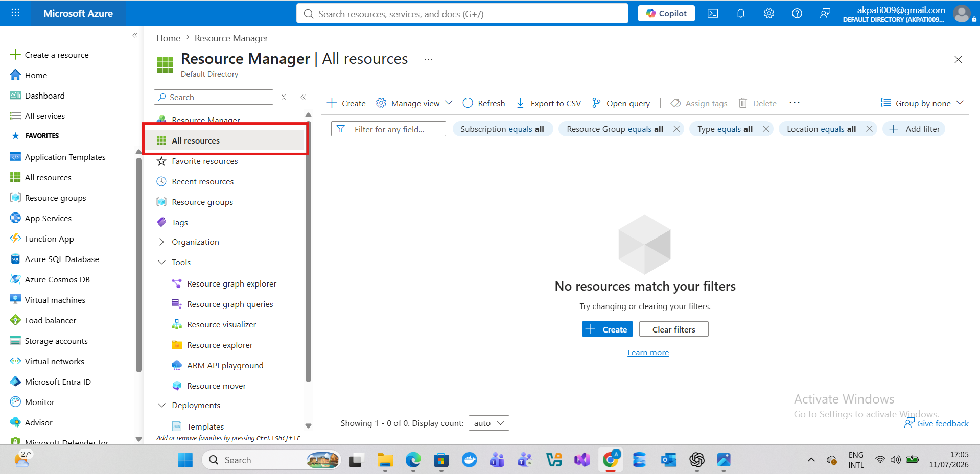Click Resource Manager breadcrumb
Image resolution: width=980 pixels, height=474 pixels.
coord(231,38)
